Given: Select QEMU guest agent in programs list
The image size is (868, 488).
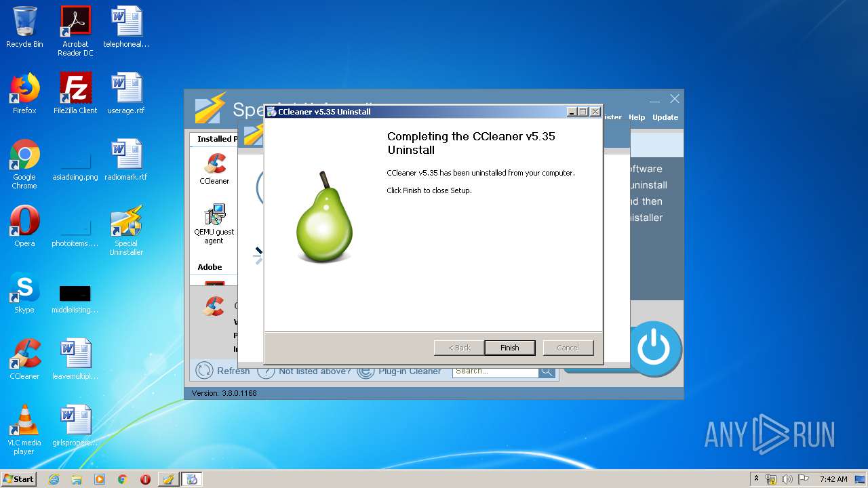Looking at the screenshot, I should [214, 224].
